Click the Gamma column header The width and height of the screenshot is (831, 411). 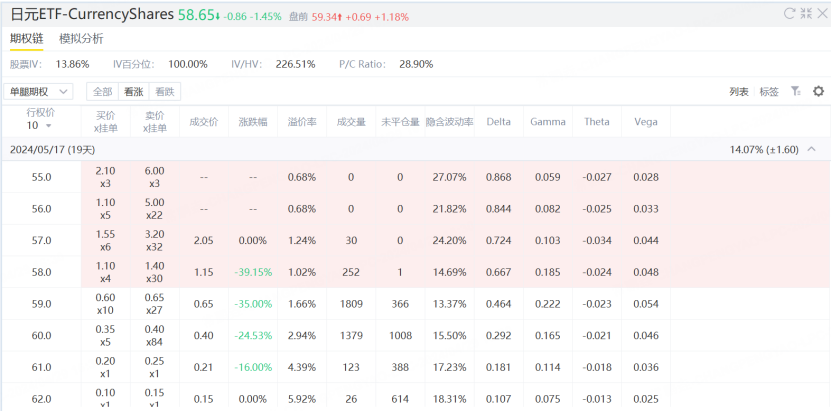[x=548, y=122]
